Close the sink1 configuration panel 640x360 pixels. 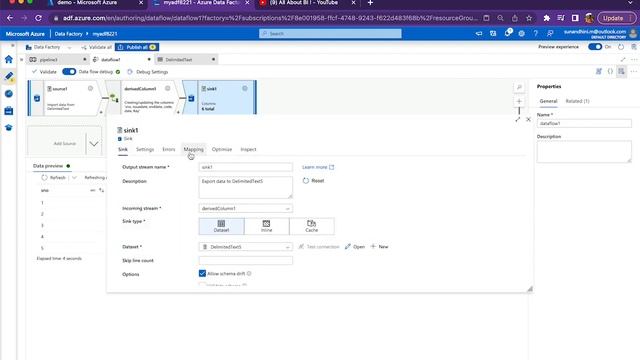click(x=528, y=119)
